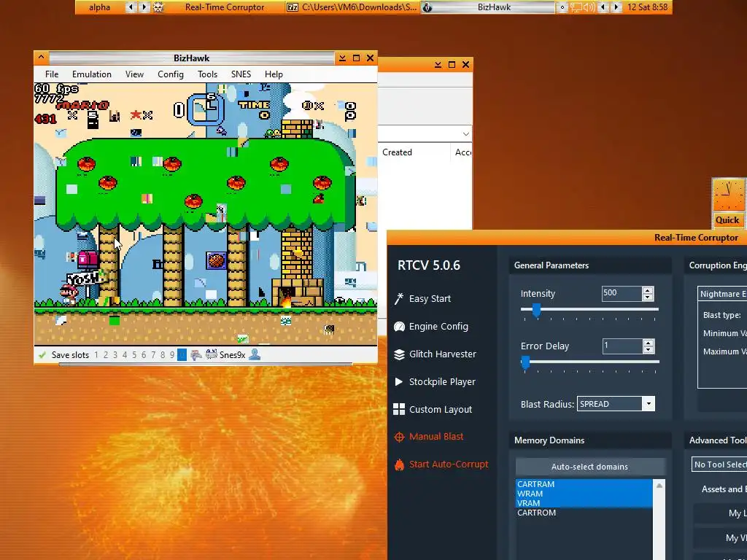
Task: Click the green checkmark in BizHawk status bar
Action: pos(42,355)
